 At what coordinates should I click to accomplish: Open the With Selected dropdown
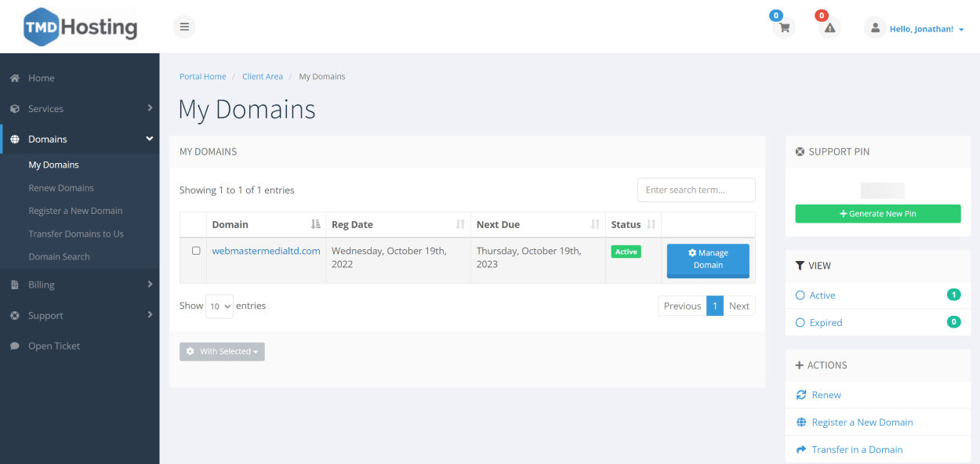[x=222, y=352]
